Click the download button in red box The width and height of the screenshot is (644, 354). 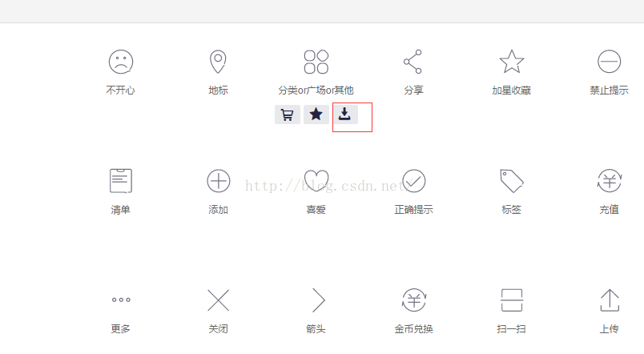pos(345,115)
